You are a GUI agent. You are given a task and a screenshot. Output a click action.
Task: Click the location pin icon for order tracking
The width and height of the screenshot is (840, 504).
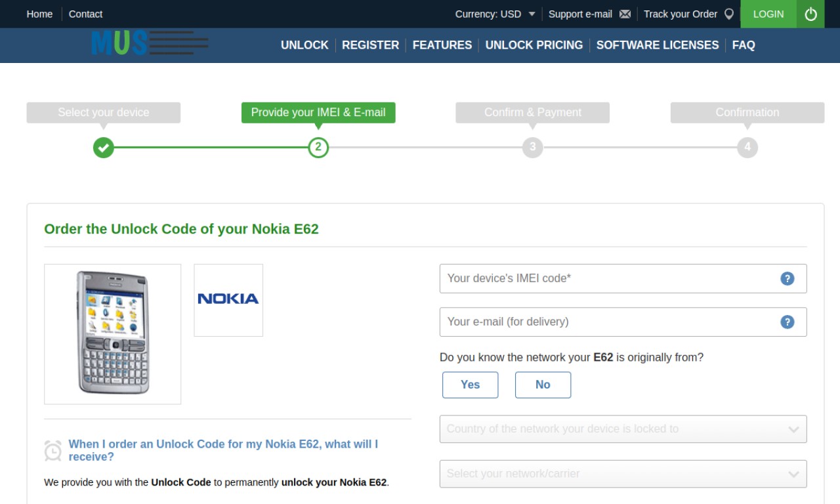[x=729, y=14]
